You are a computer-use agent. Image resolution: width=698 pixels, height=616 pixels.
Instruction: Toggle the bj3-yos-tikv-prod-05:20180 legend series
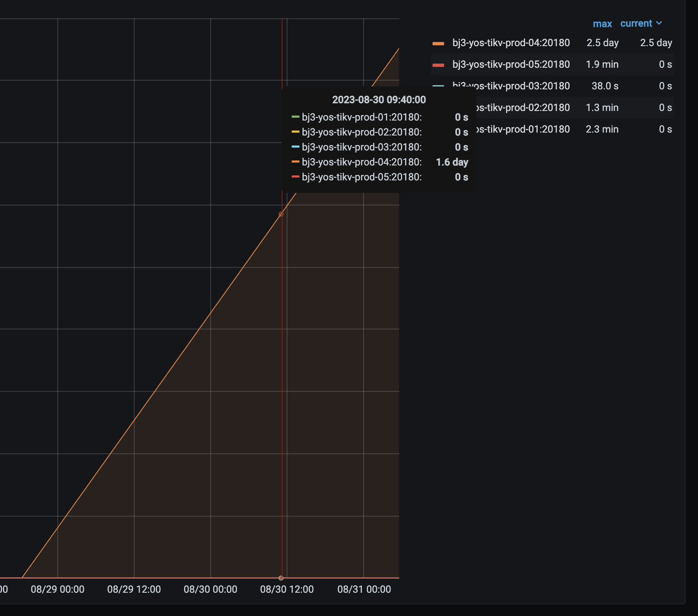click(x=511, y=64)
